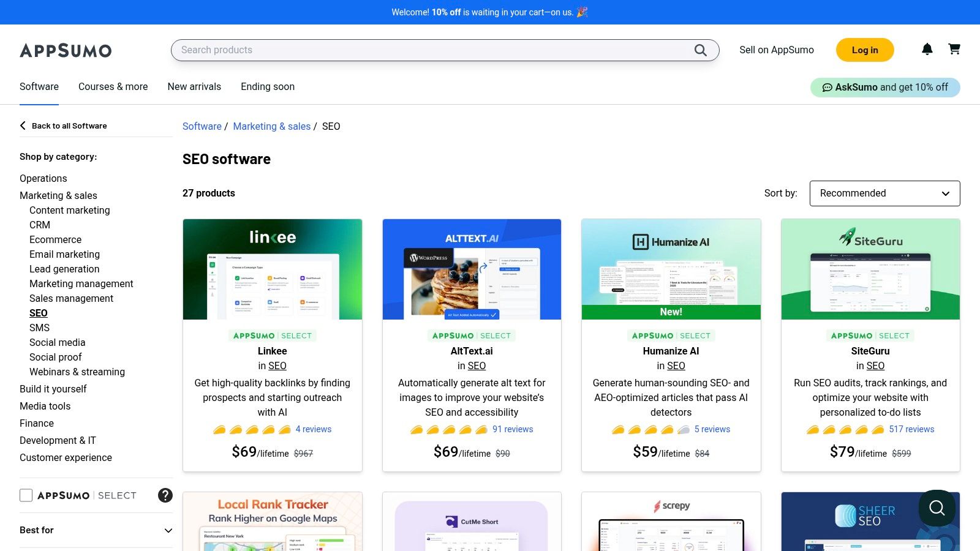Open the AltText.ai product thumbnail
Screen dimensions: 980x551
pyautogui.click(x=472, y=269)
